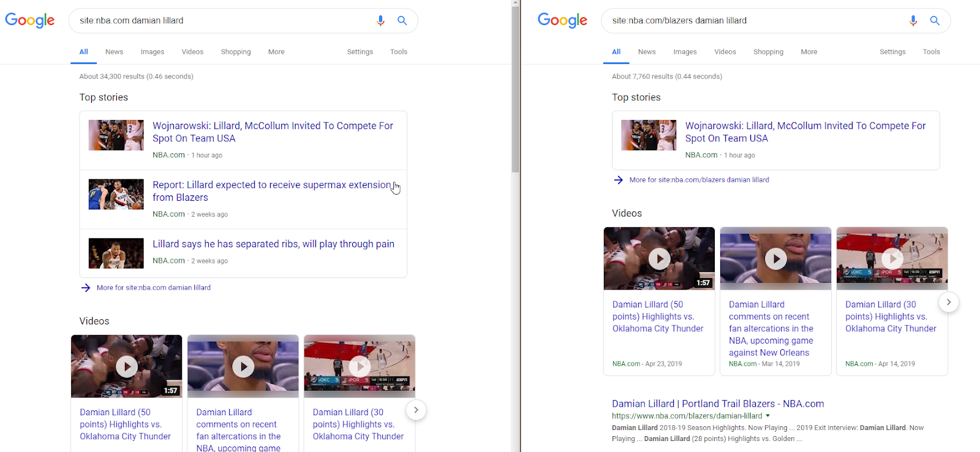Click the arrow icon beside 'More for site:nba.com/blazers damian lillard'
The height and width of the screenshot is (452, 980).
pyautogui.click(x=619, y=180)
